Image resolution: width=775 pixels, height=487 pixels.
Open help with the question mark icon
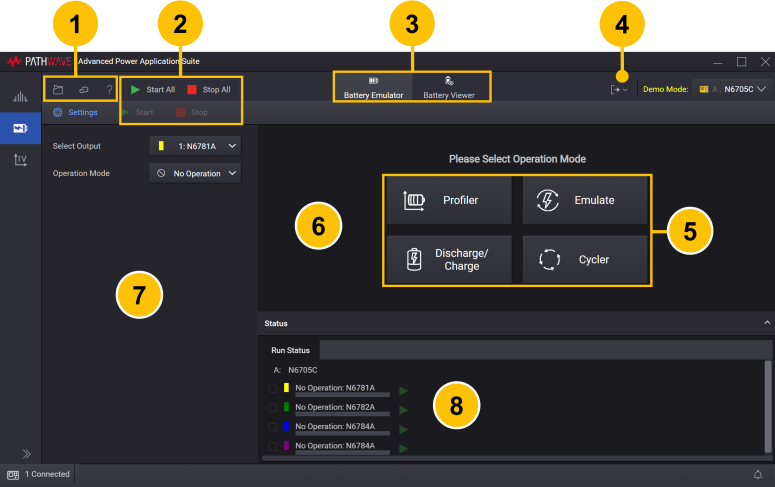pyautogui.click(x=110, y=89)
